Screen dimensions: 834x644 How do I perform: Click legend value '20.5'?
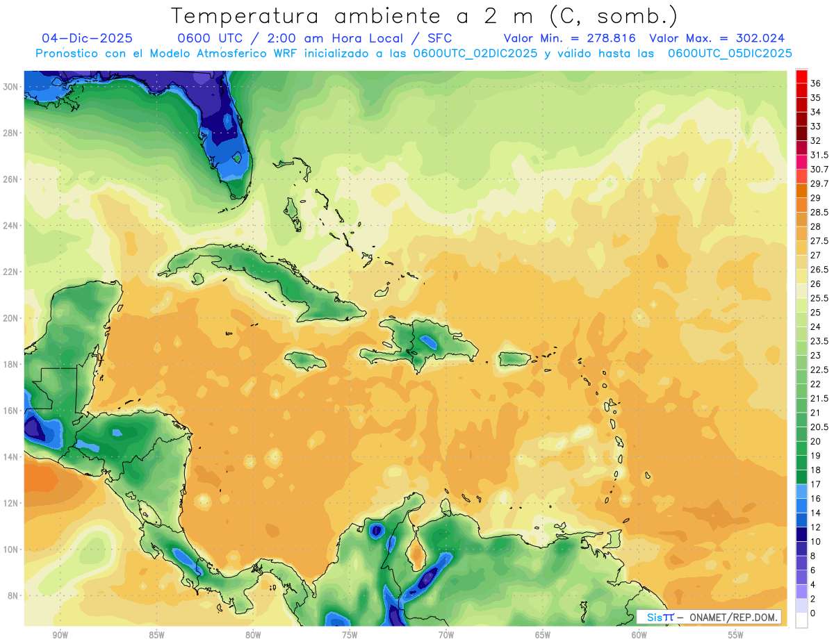pyautogui.click(x=819, y=427)
